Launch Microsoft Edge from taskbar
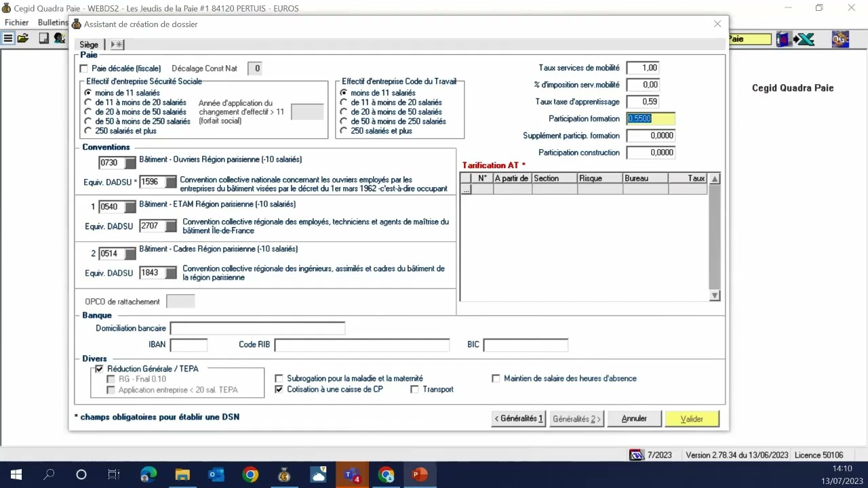Screen dimensions: 868x488 coord(149,474)
